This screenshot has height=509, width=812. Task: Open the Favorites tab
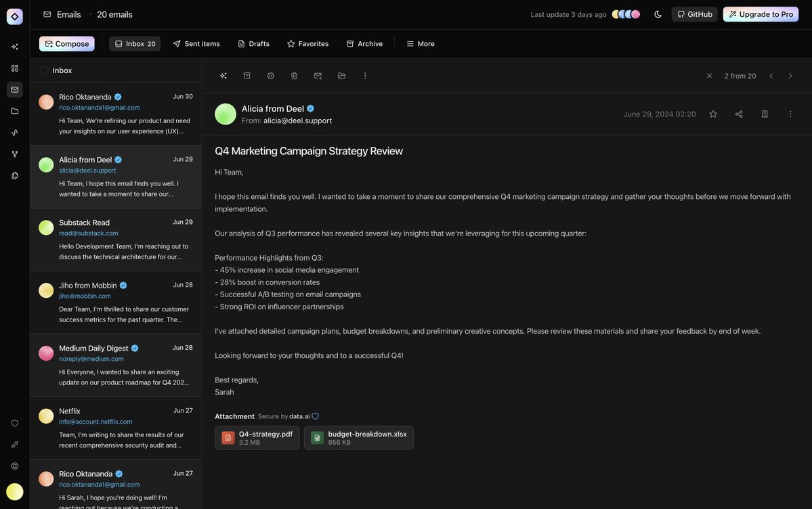pyautogui.click(x=308, y=43)
